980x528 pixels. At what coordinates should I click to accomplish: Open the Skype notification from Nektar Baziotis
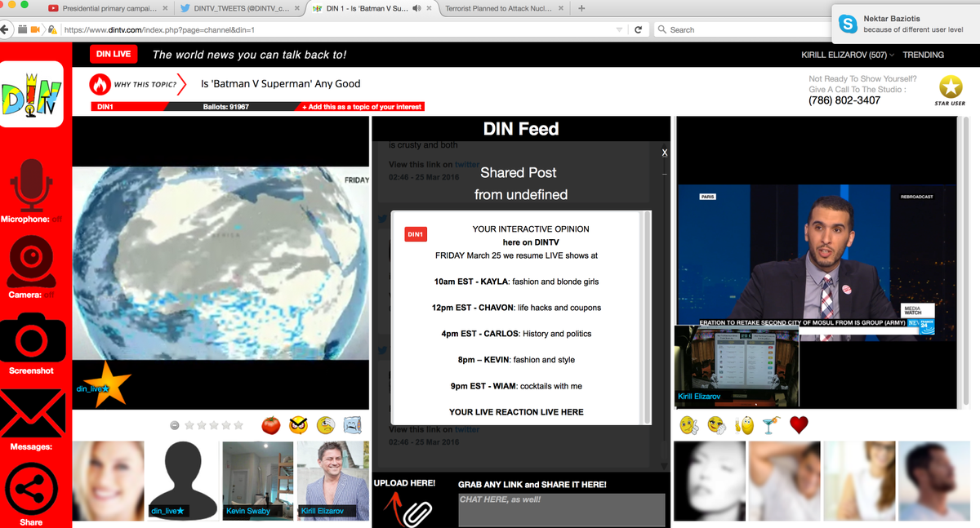point(905,24)
